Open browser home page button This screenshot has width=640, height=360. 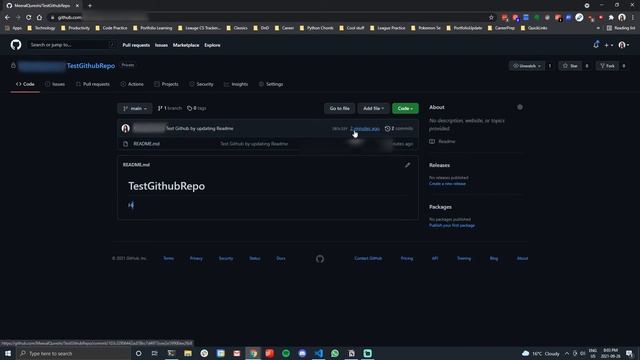(39, 18)
